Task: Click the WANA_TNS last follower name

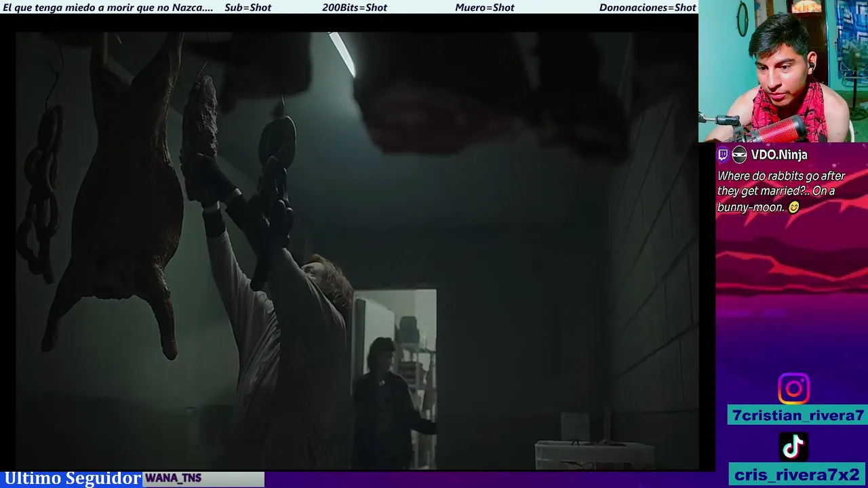Action: click(173, 479)
